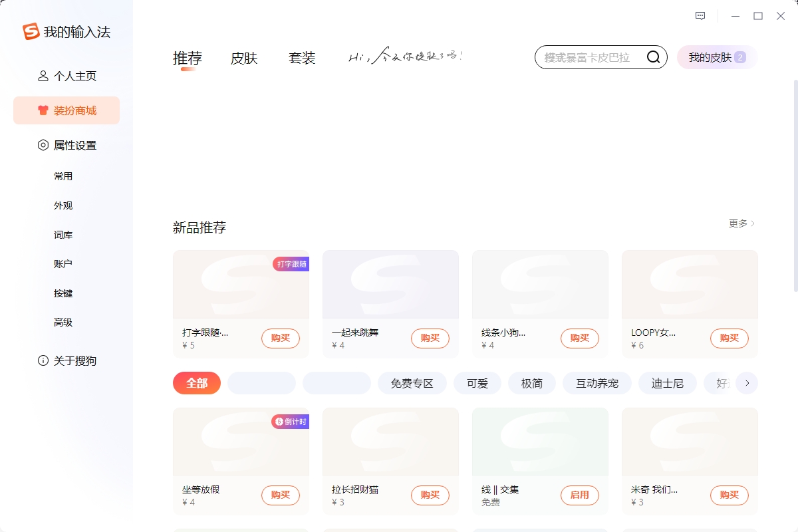Buy LOOPY女 skin
The width and height of the screenshot is (798, 532).
click(x=730, y=338)
